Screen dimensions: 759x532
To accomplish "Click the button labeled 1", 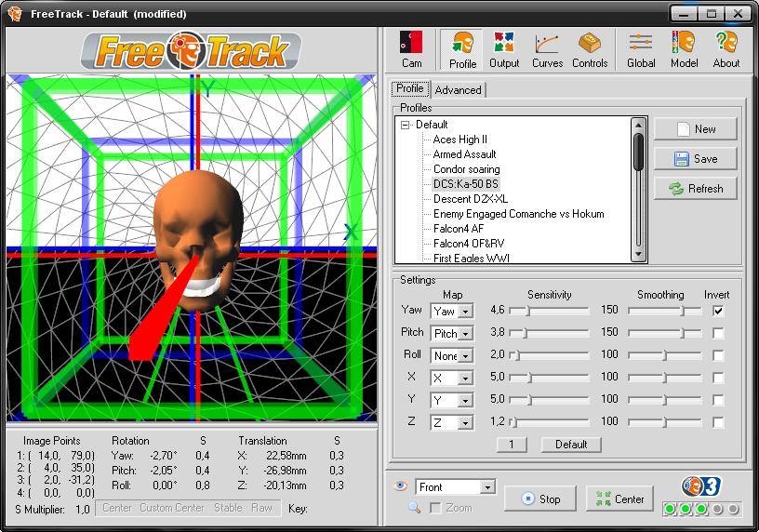I will pos(512,445).
